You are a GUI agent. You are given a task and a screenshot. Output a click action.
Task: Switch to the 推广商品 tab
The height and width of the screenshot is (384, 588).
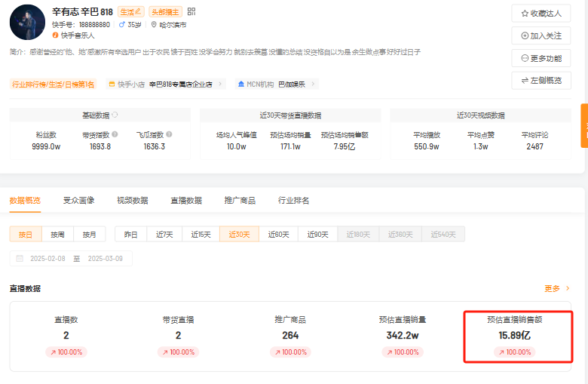pos(240,201)
